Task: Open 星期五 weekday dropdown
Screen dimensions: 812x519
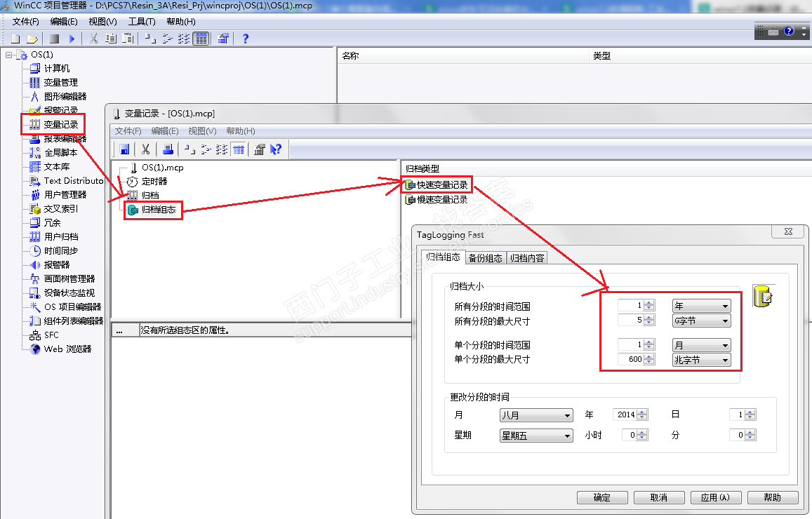Action: pos(536,436)
